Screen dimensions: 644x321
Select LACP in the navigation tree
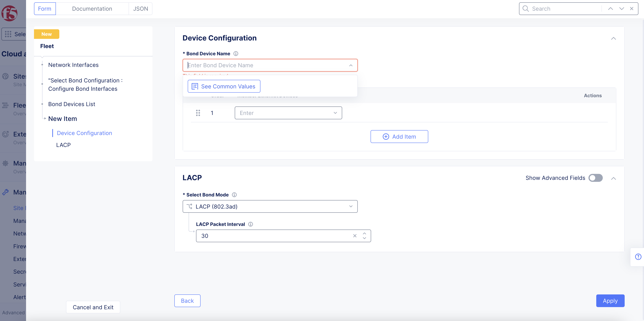pyautogui.click(x=63, y=145)
